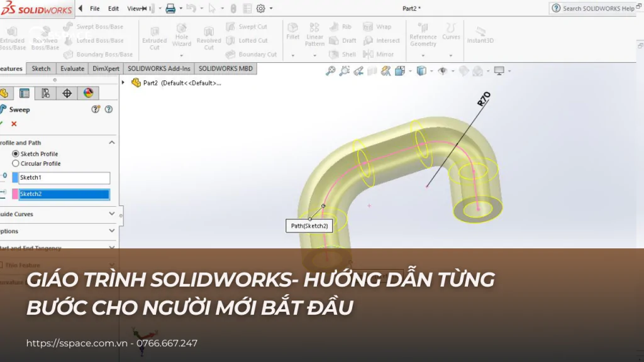
Task: Open the Edit menu
Action: click(113, 8)
